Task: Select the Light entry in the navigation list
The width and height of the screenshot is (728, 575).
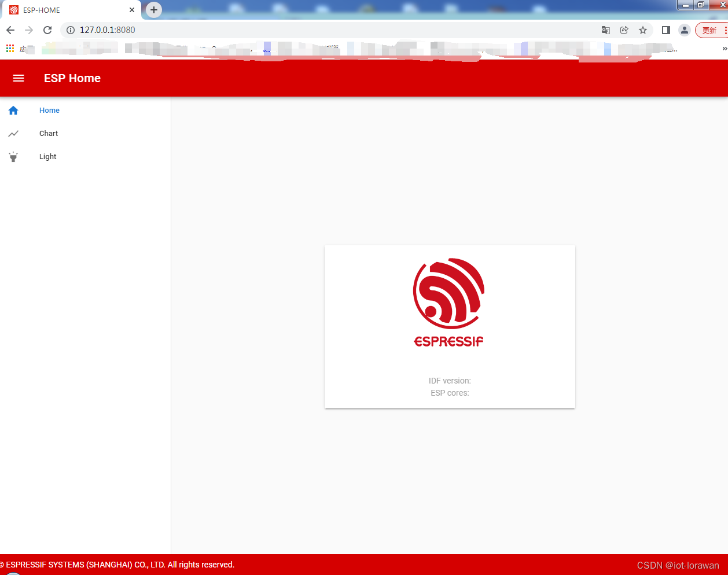Action: tap(47, 156)
